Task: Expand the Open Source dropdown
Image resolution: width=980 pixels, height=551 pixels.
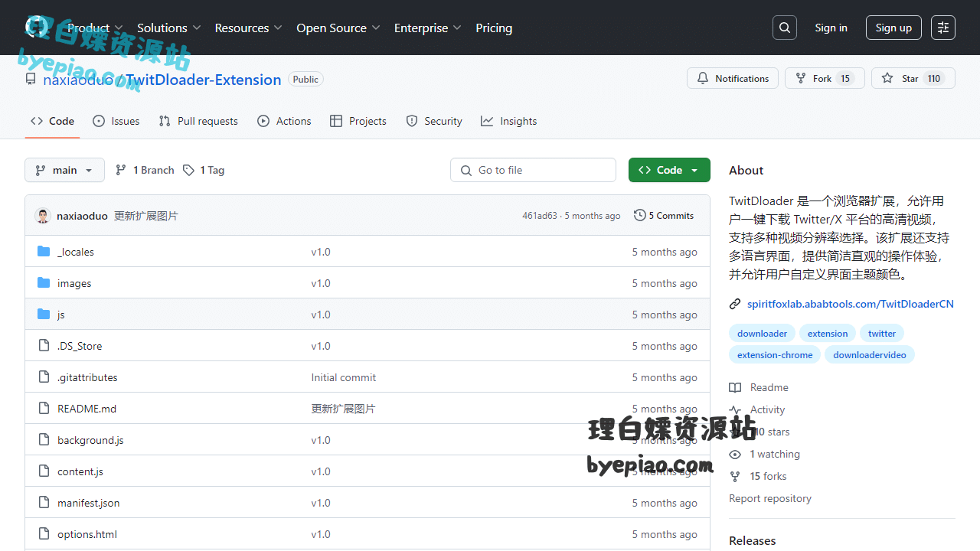Action: [x=338, y=28]
